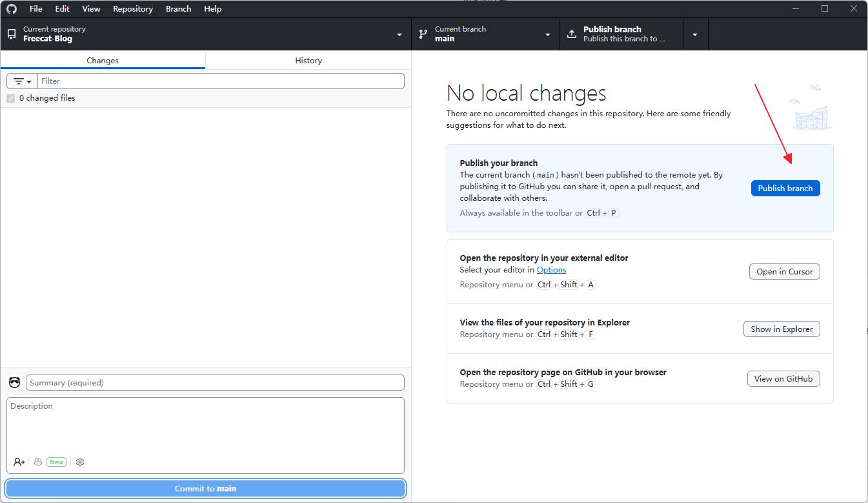
Task: Select the Changes tab
Action: click(103, 60)
